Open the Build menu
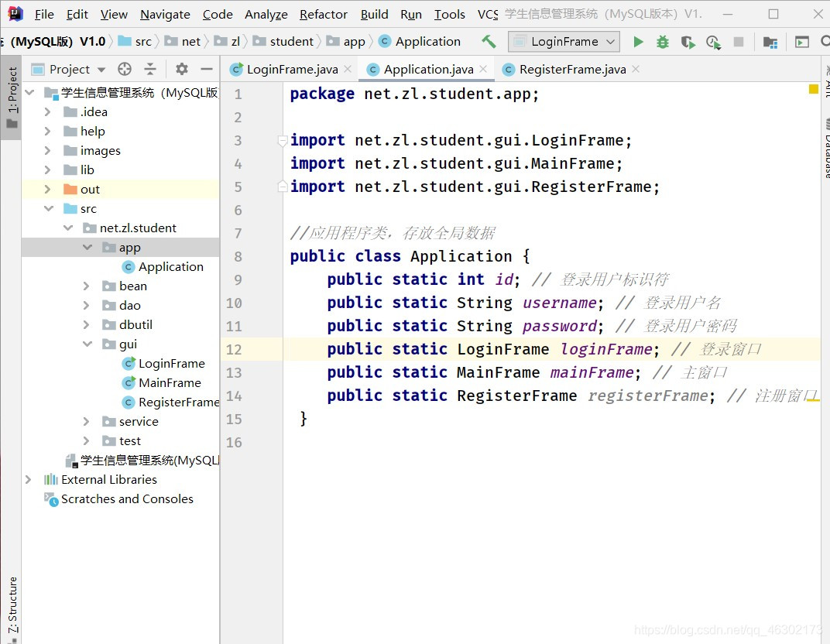 click(x=374, y=14)
